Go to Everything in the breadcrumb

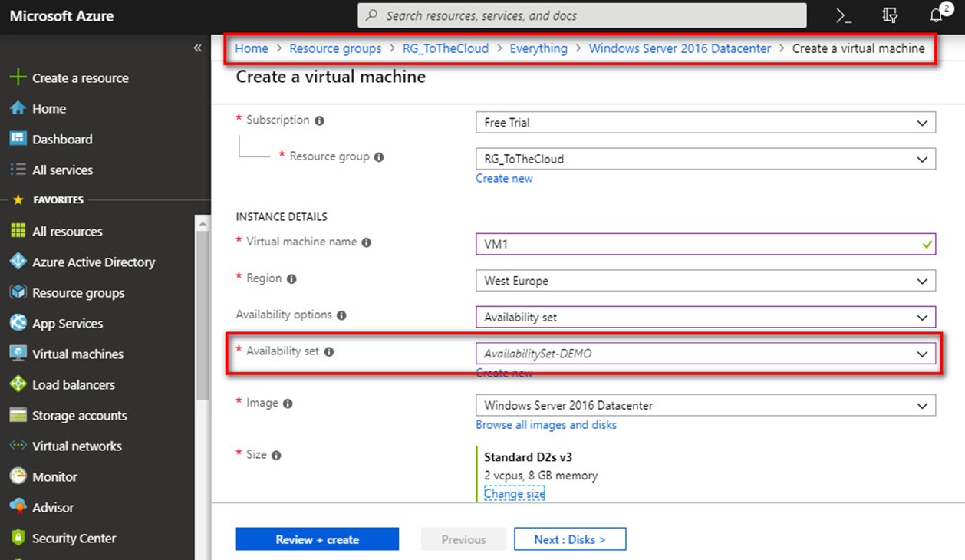click(538, 48)
